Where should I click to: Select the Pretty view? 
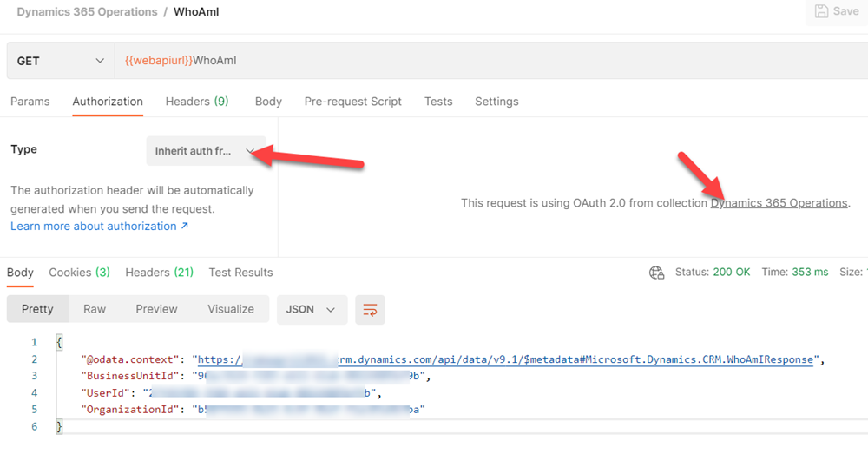click(37, 309)
